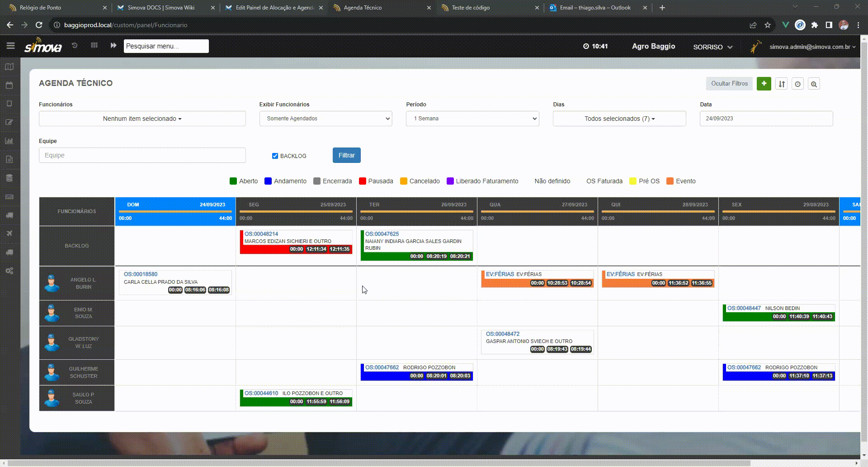Disable the BACKLOG checkbox

point(275,156)
